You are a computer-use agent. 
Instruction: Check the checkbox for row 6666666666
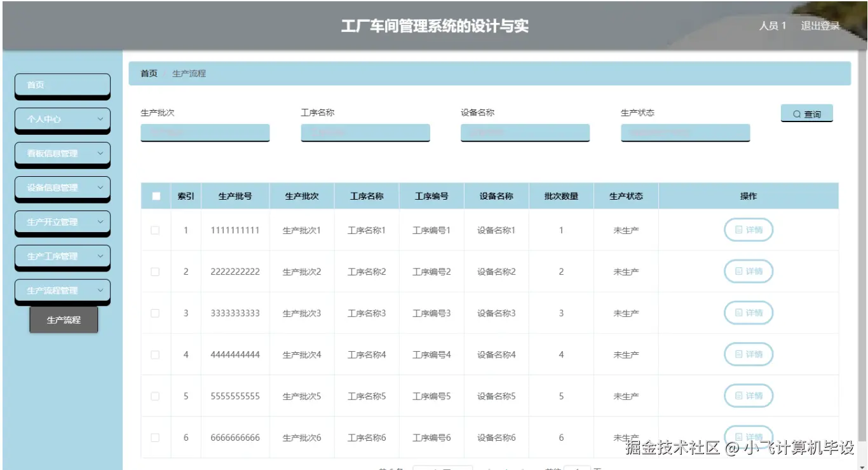[x=155, y=438]
